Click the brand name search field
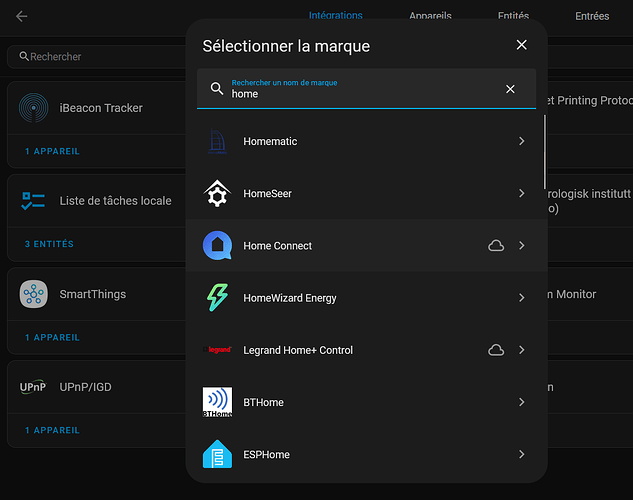633x500 pixels. [366, 89]
